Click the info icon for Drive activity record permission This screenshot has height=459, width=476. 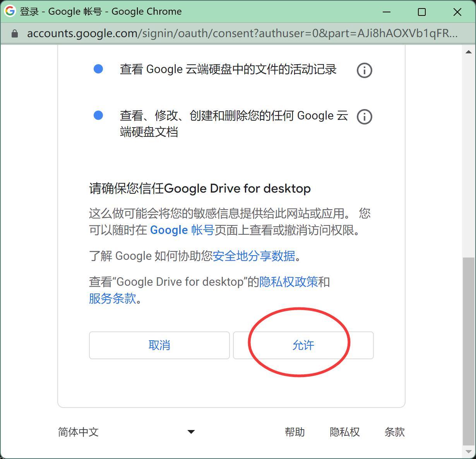[x=364, y=70]
